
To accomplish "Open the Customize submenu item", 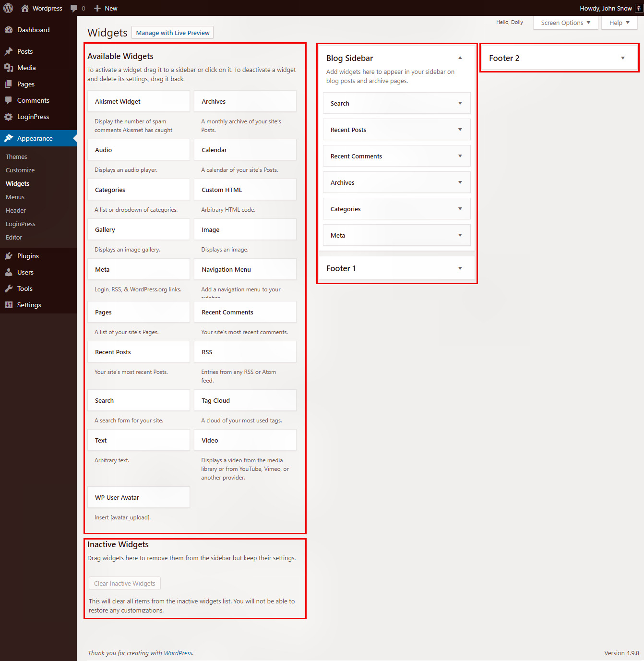I will (20, 170).
